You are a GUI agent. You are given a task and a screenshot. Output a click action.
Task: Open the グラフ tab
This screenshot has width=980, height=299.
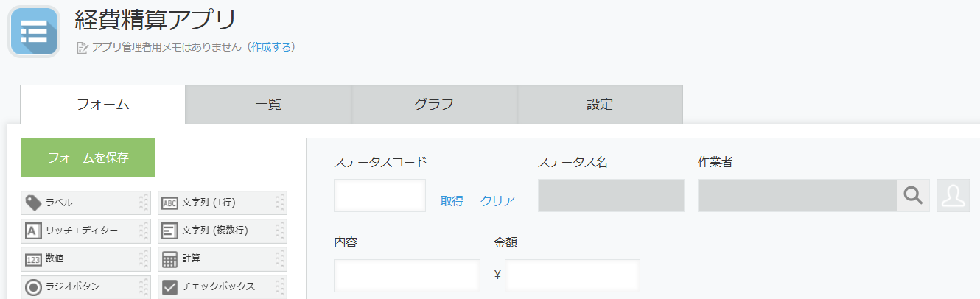click(x=434, y=105)
